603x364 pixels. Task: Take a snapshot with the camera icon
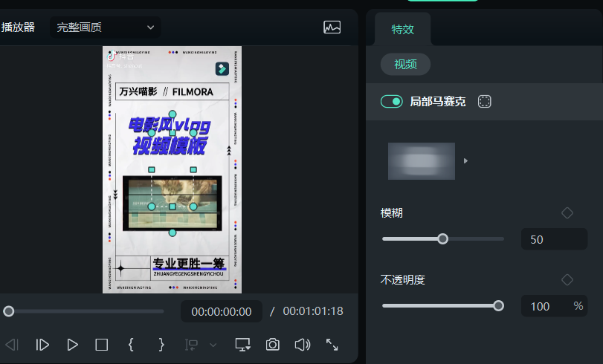[273, 345]
